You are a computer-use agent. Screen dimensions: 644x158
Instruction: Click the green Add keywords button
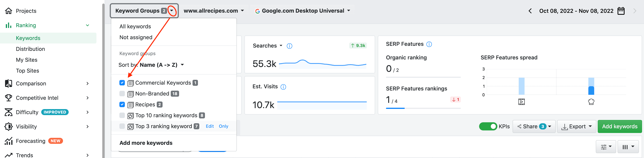(x=619, y=126)
